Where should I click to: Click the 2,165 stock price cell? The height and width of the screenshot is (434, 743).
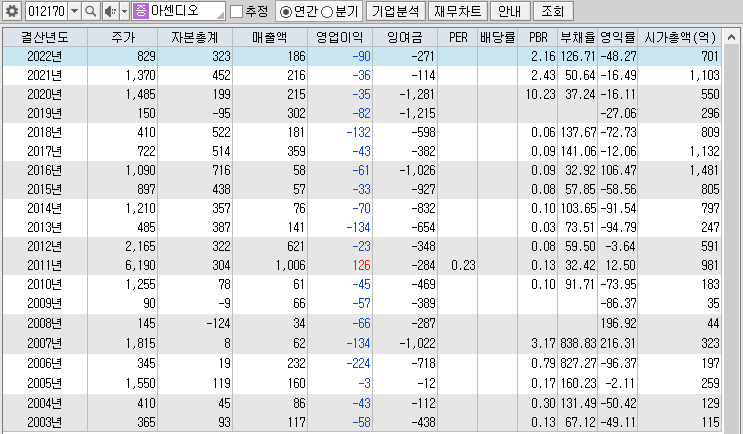(140, 246)
